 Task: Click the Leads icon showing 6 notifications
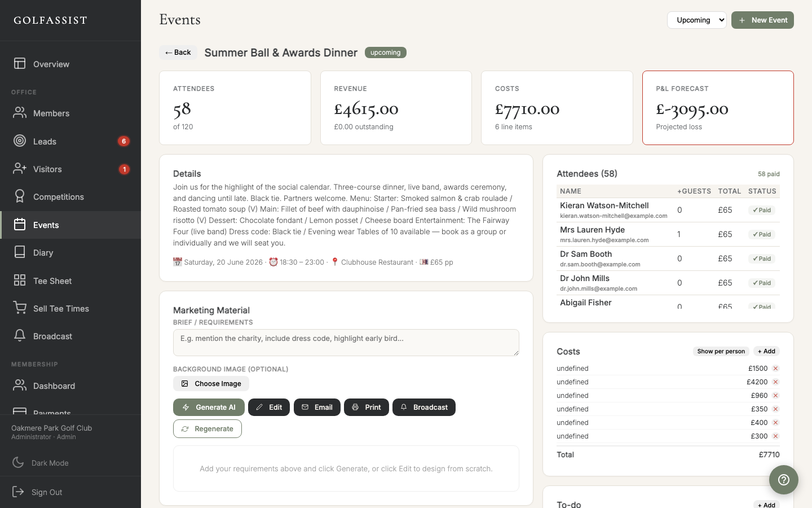[x=20, y=141]
